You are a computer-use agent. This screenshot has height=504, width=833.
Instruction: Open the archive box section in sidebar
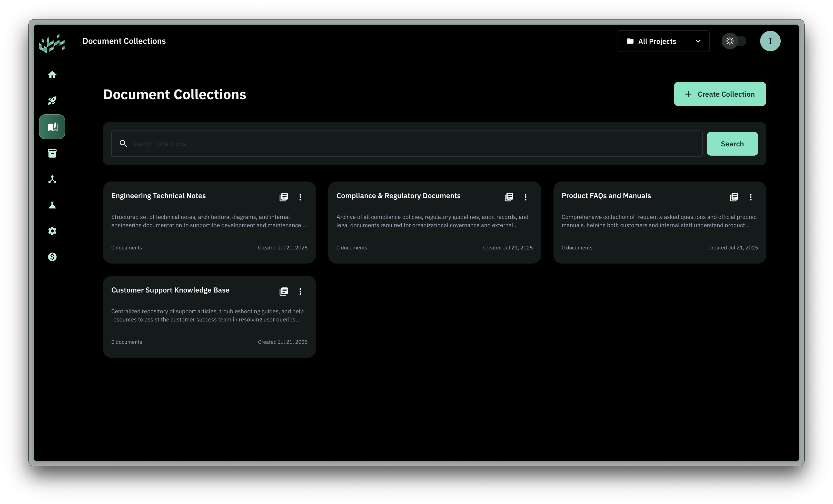coord(52,153)
